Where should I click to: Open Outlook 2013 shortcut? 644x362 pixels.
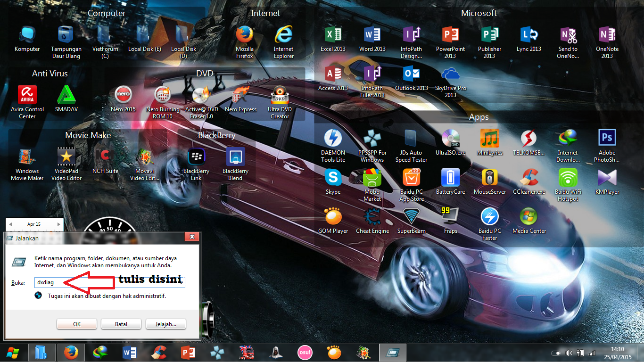click(x=412, y=78)
